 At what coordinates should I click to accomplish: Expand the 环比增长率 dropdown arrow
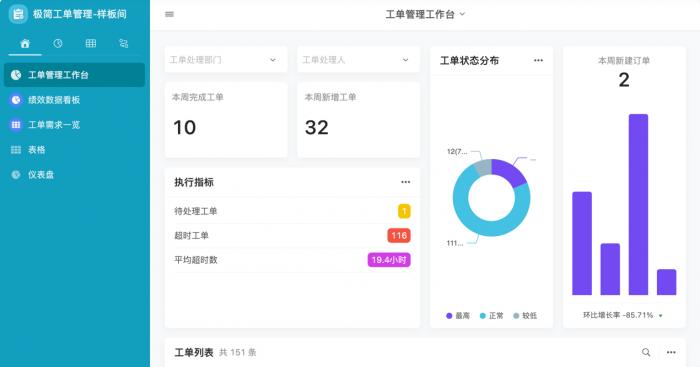pos(661,316)
